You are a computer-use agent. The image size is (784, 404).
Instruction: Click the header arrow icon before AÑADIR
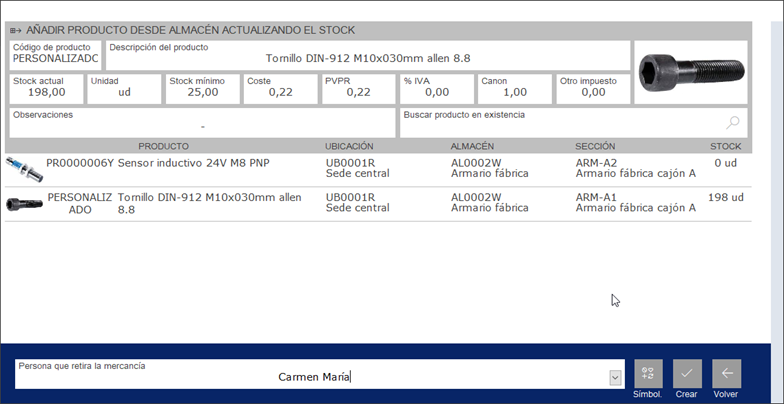point(15,31)
